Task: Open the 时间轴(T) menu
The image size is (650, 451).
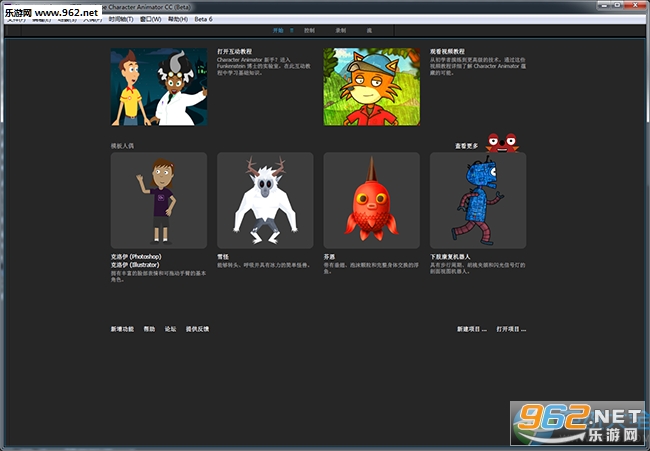Action: click(x=121, y=19)
